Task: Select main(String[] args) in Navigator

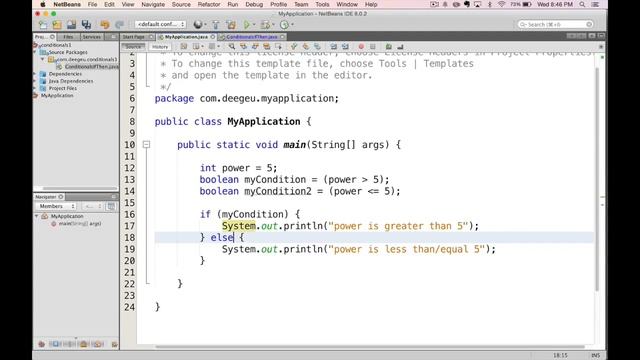Action: tap(80, 224)
